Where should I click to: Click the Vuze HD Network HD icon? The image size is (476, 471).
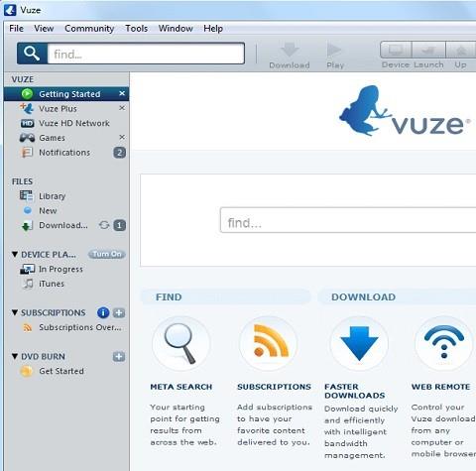point(27,123)
